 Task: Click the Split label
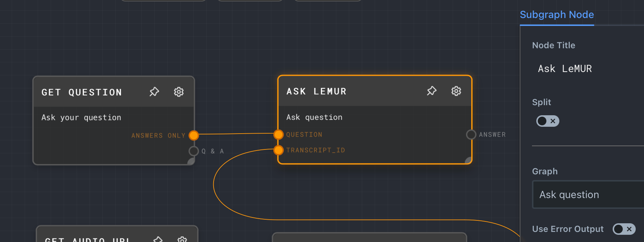[x=541, y=102]
